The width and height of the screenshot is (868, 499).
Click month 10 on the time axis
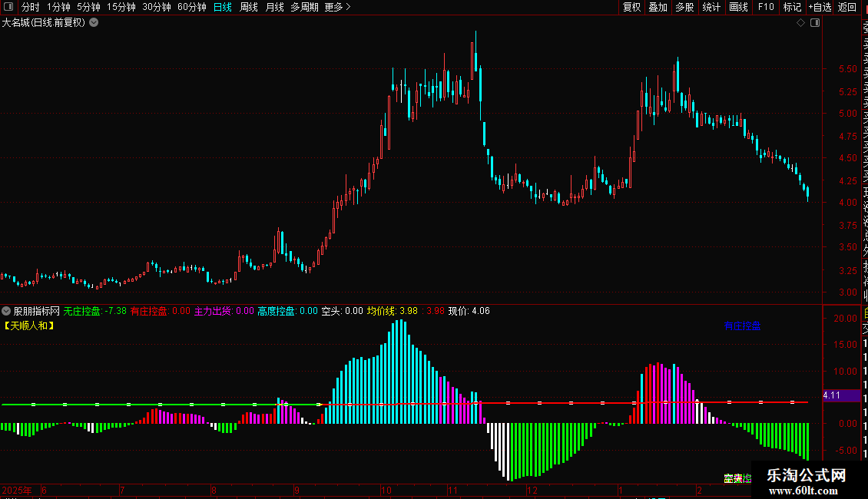click(386, 490)
